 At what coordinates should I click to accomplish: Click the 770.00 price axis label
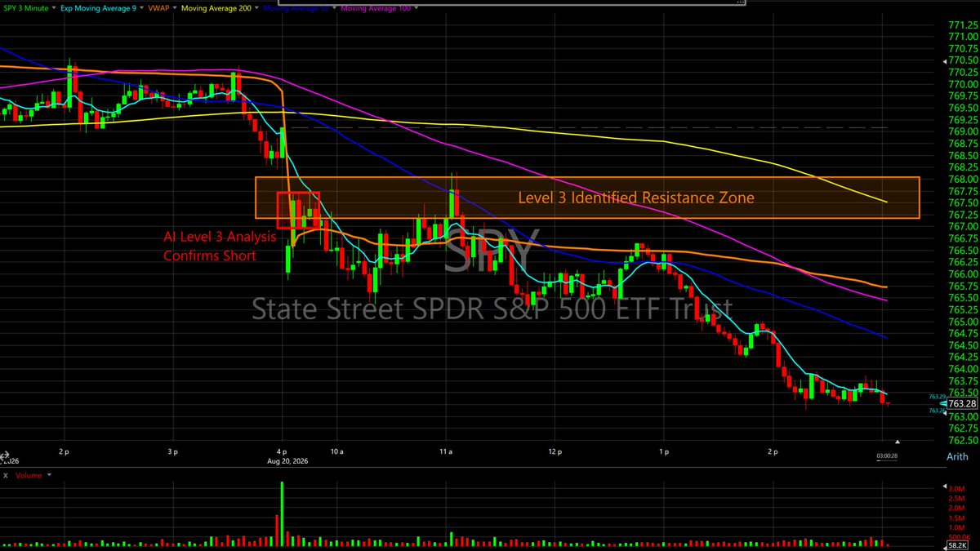[x=963, y=83]
